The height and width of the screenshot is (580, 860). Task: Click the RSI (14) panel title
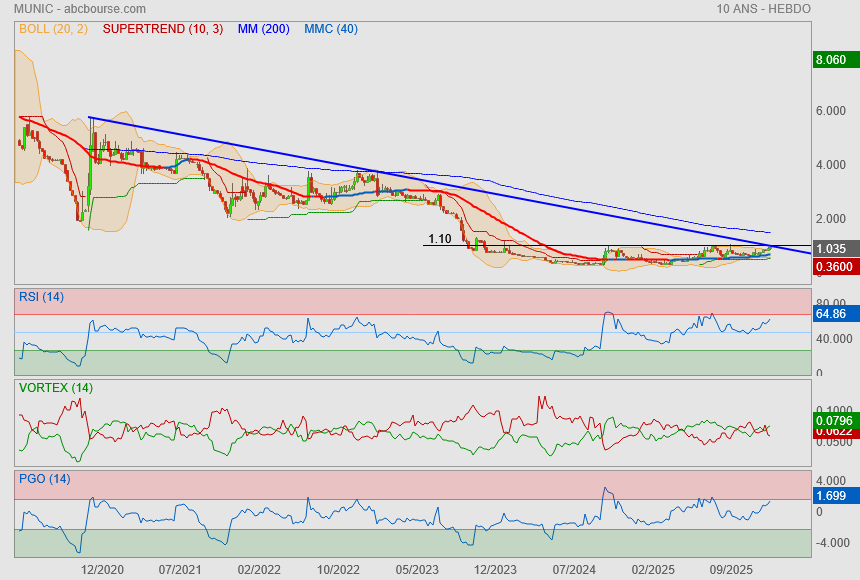pos(41,297)
